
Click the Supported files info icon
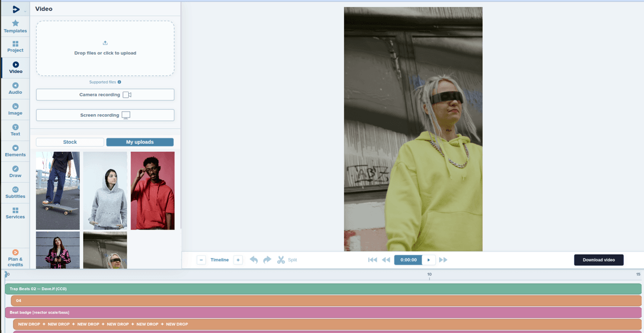(x=119, y=82)
